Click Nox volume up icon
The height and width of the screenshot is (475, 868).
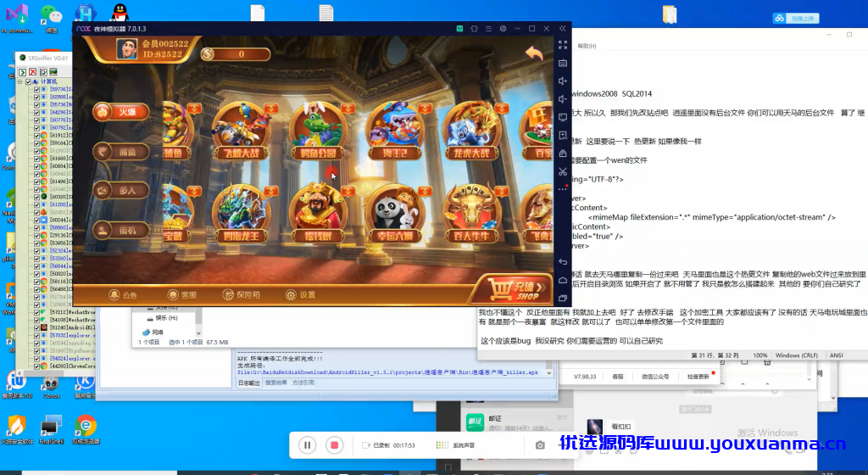(563, 81)
